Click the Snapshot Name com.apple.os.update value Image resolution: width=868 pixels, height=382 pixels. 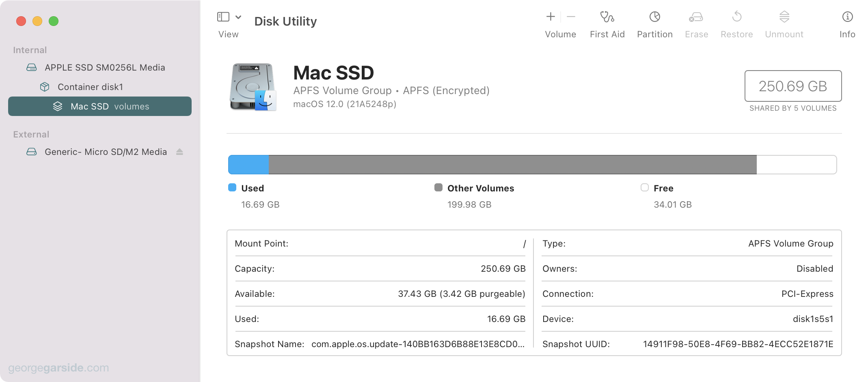coord(418,344)
